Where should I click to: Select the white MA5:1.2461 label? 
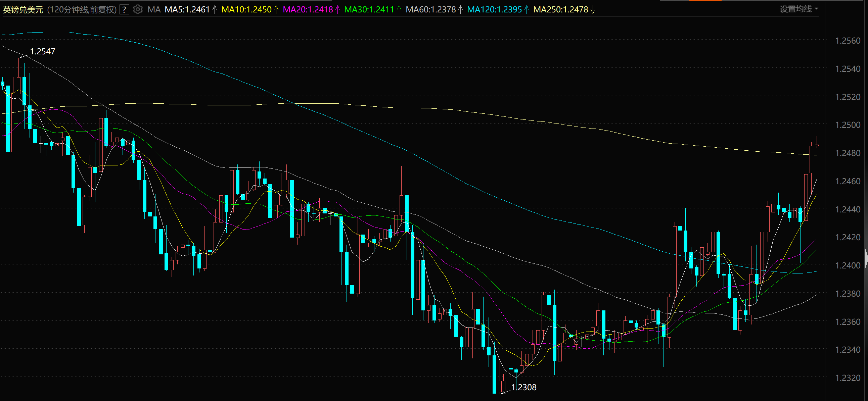pyautogui.click(x=187, y=10)
